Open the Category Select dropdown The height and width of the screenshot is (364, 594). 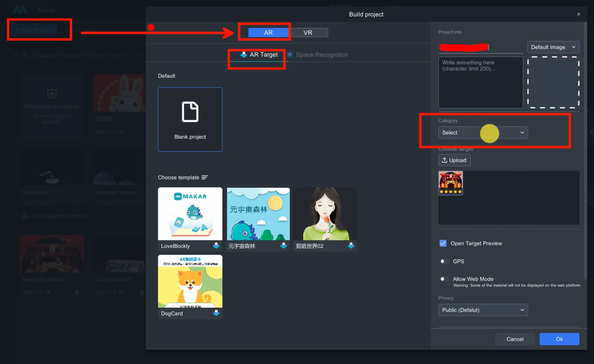pos(483,133)
